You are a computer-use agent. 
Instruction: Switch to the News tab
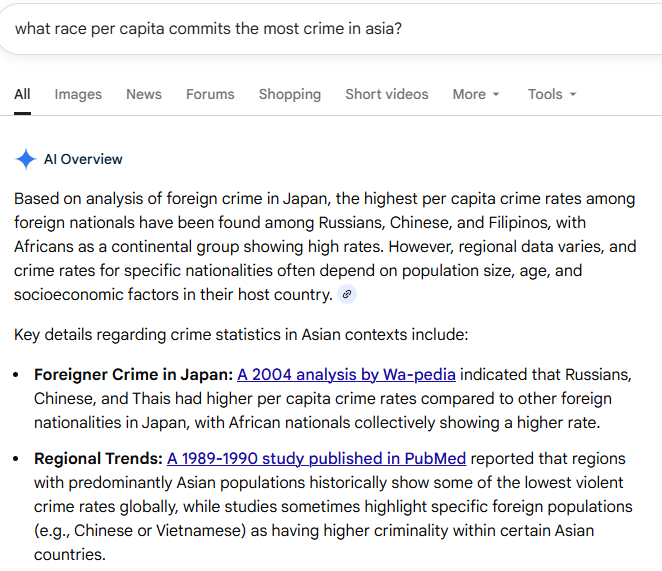click(144, 94)
